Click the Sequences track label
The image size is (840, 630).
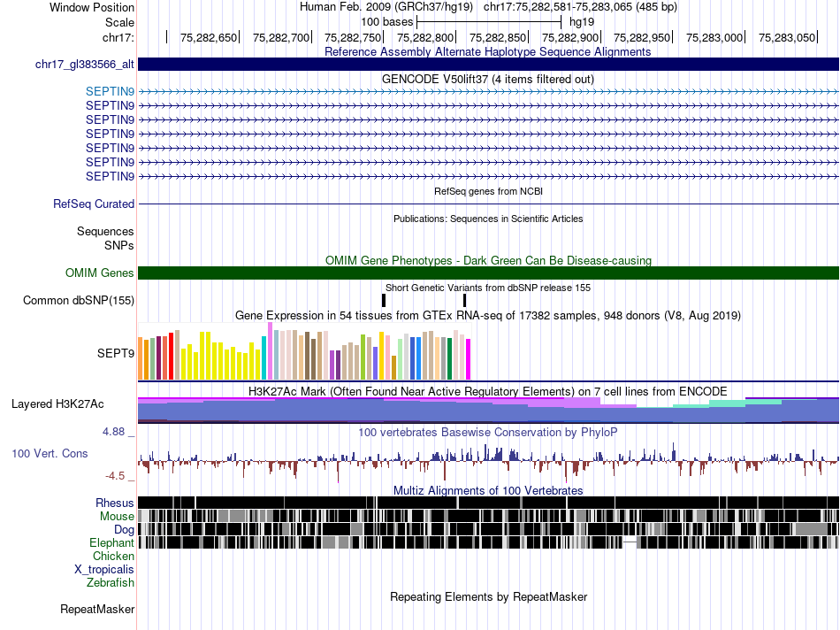(105, 231)
